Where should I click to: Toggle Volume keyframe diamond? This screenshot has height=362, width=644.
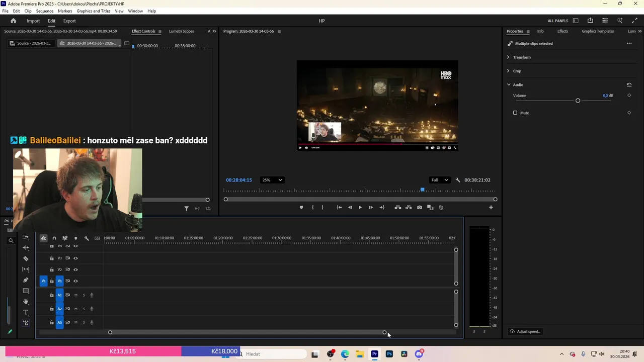tap(629, 96)
